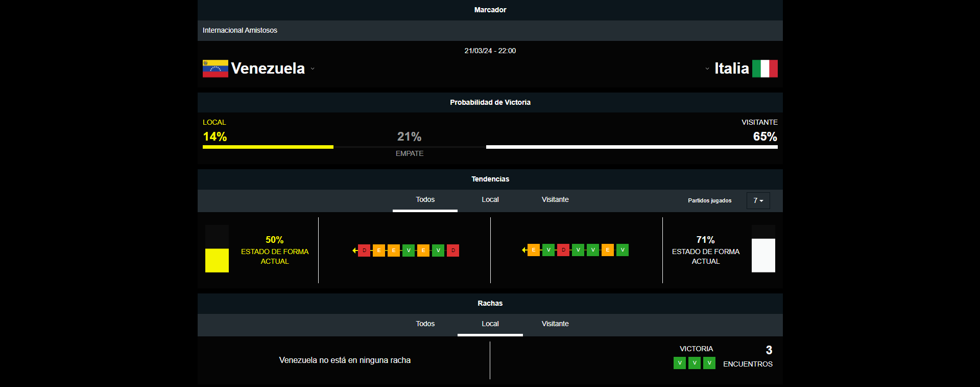Click Italia's 71% form value
The image size is (980, 387).
pyautogui.click(x=706, y=240)
